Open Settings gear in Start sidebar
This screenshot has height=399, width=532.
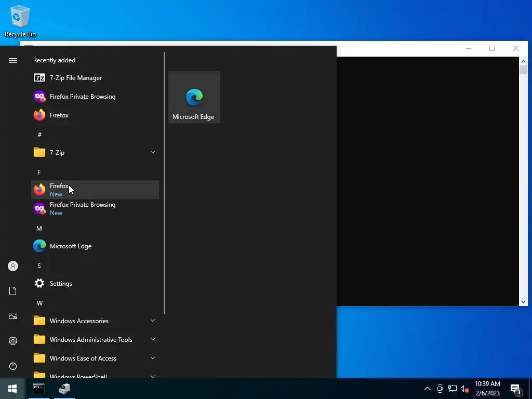(x=13, y=341)
